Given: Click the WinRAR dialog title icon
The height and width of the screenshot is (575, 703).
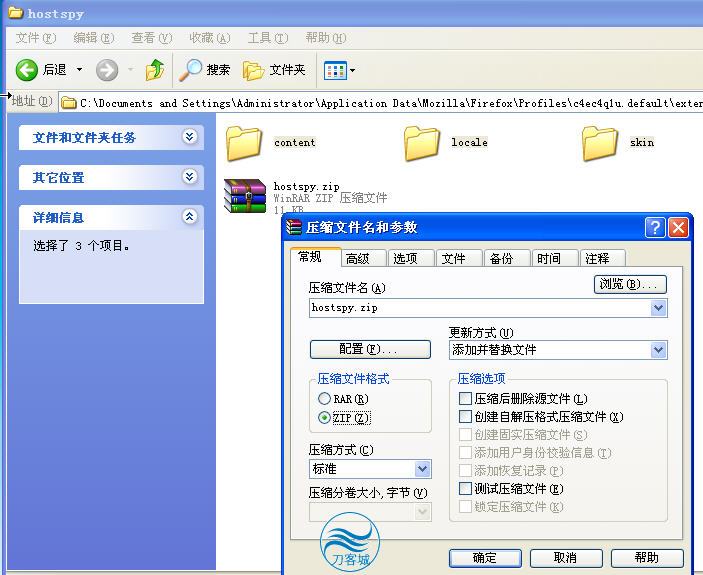Looking at the screenshot, I should click(294, 227).
